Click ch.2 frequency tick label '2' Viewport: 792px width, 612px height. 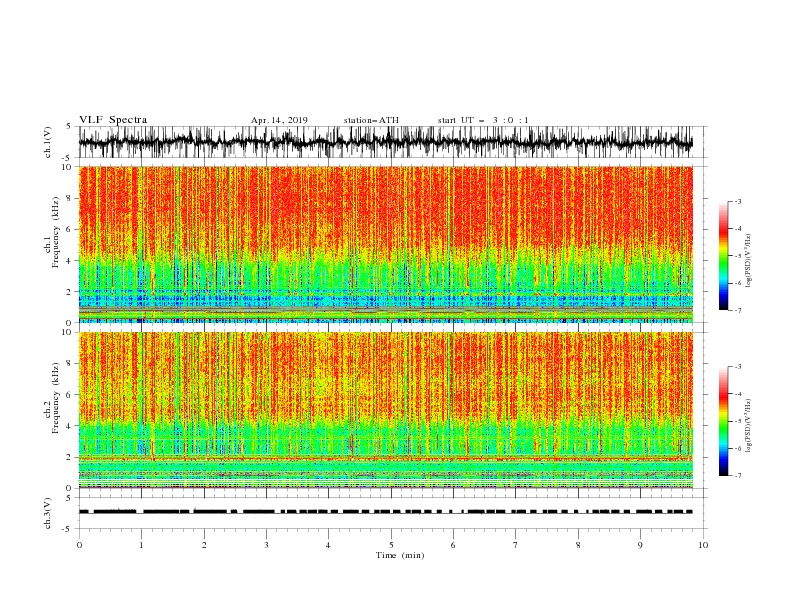[69, 457]
